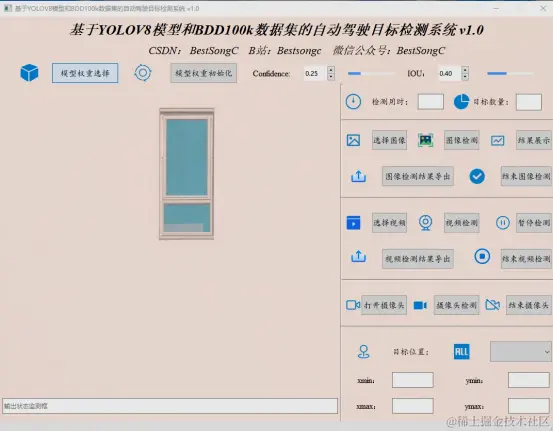Click the IOU slider track
Screen dimensions: 554x432
(510, 73)
